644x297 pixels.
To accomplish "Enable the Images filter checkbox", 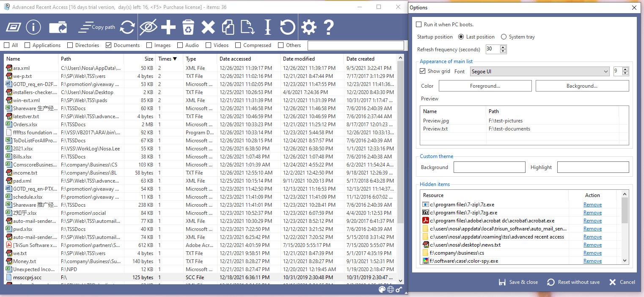I will [149, 45].
